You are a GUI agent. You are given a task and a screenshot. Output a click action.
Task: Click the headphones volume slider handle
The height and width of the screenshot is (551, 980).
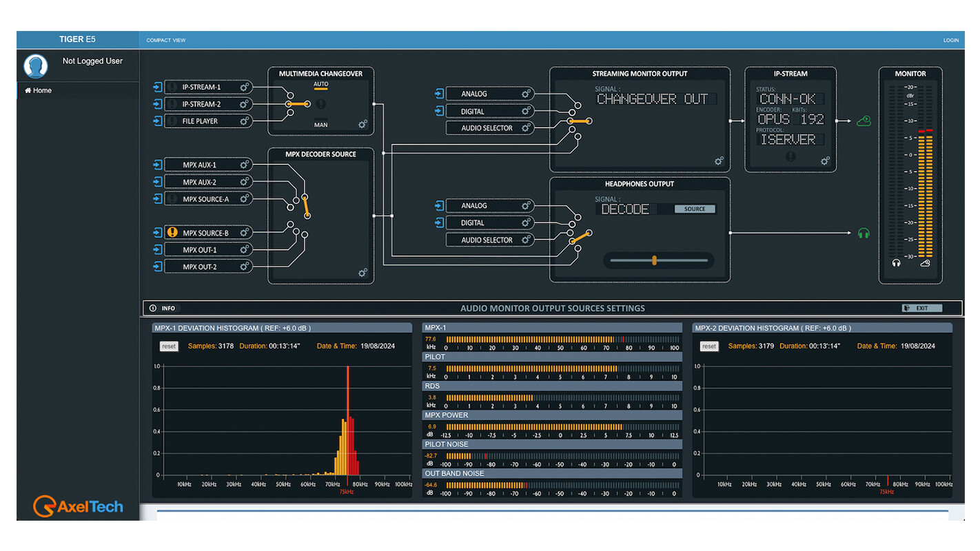pyautogui.click(x=654, y=260)
